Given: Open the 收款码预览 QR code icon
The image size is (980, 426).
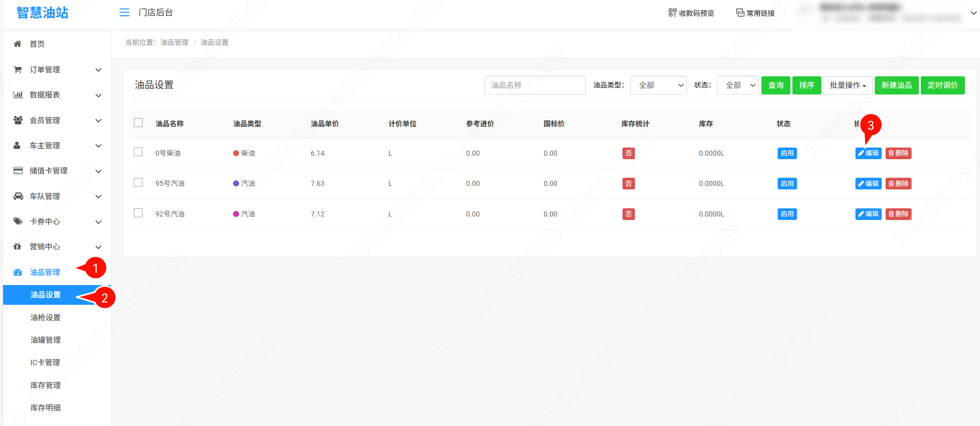Looking at the screenshot, I should pos(672,13).
